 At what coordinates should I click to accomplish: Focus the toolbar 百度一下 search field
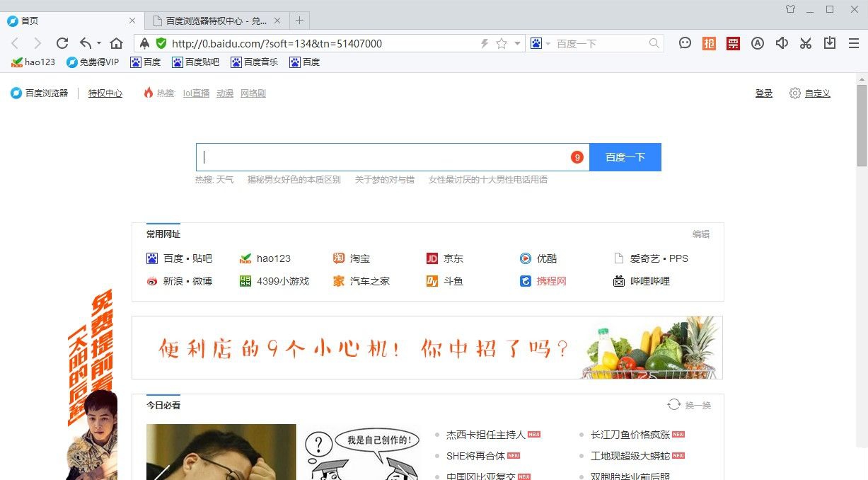[599, 43]
